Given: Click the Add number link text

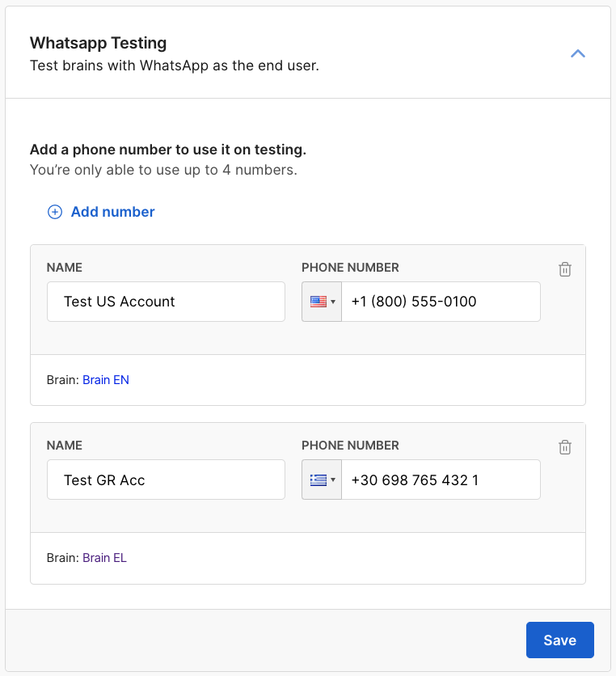Looking at the screenshot, I should pyautogui.click(x=112, y=212).
